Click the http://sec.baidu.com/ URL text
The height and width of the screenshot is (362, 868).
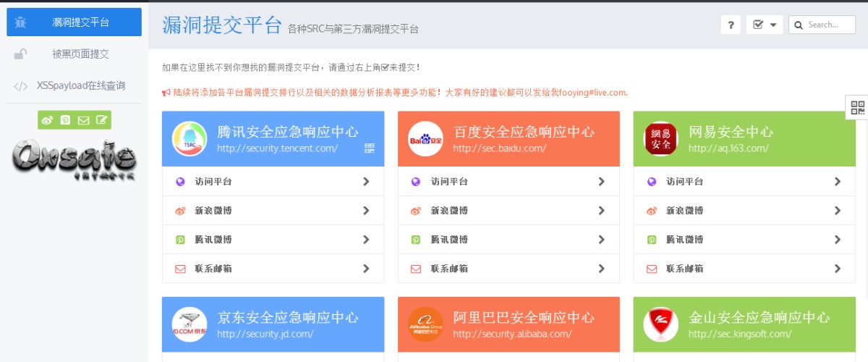pyautogui.click(x=500, y=148)
